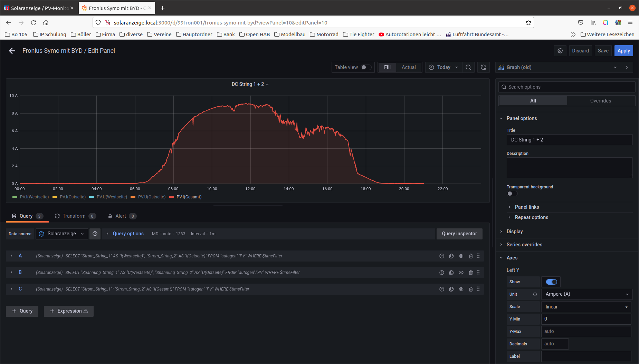
Task: Select the Overrides tab
Action: [x=600, y=101]
